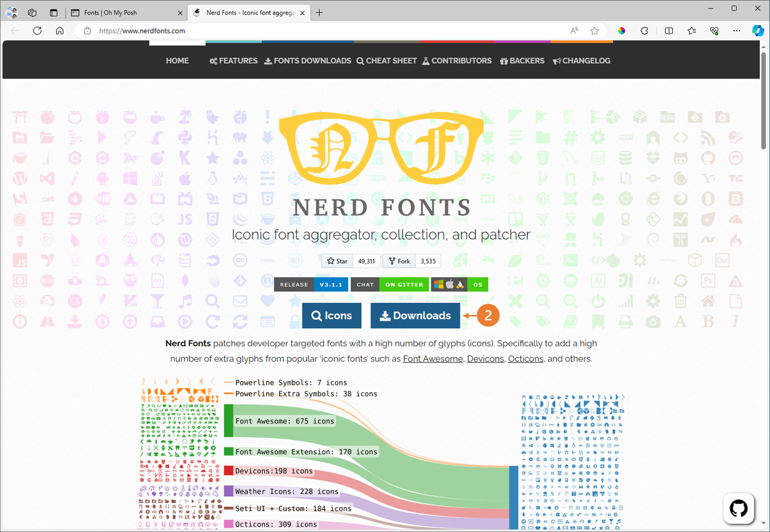The height and width of the screenshot is (532, 770).
Task: Close the Fonts Oh My Posh tab
Action: pyautogui.click(x=180, y=13)
